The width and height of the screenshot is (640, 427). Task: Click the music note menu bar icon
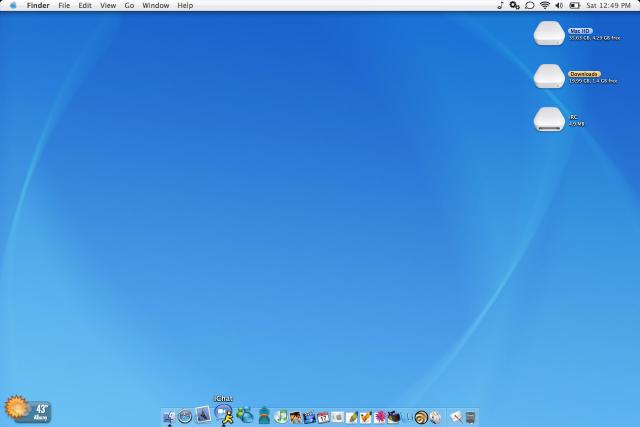tap(500, 5)
